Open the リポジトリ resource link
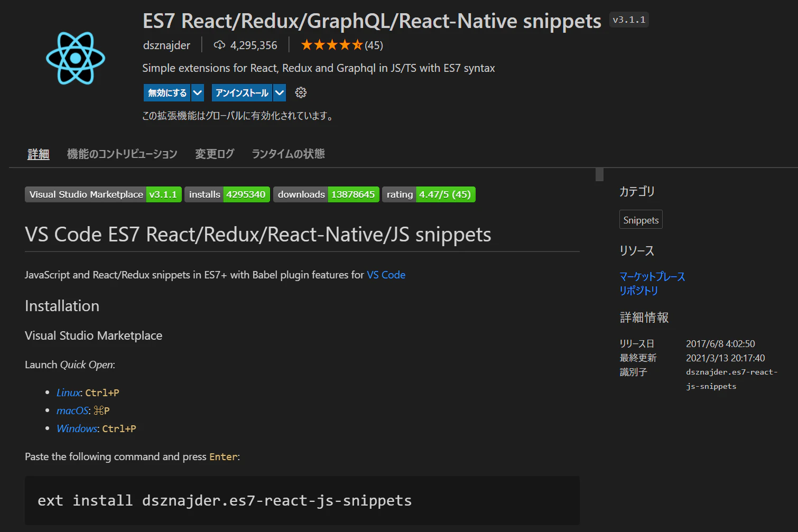This screenshot has height=532, width=798. [x=638, y=290]
